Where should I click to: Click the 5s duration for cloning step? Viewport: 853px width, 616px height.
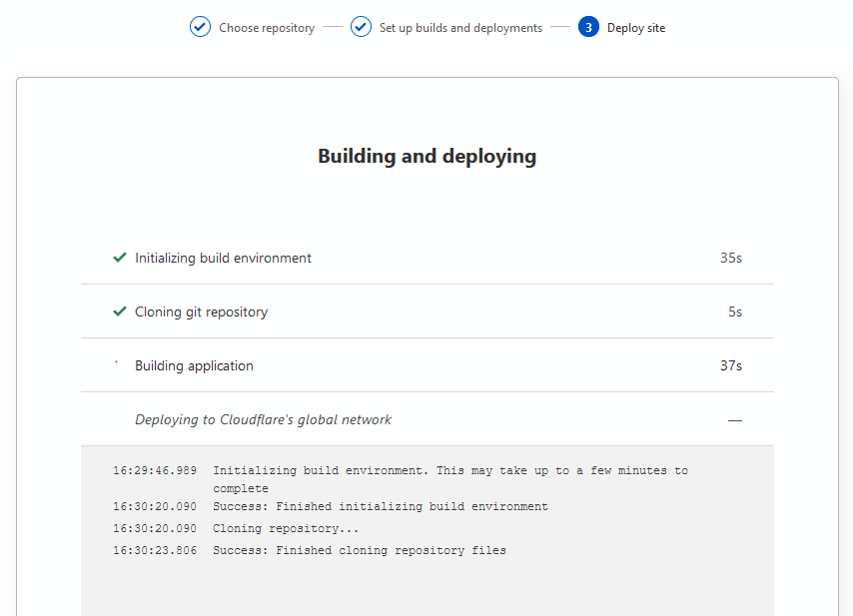pos(734,311)
